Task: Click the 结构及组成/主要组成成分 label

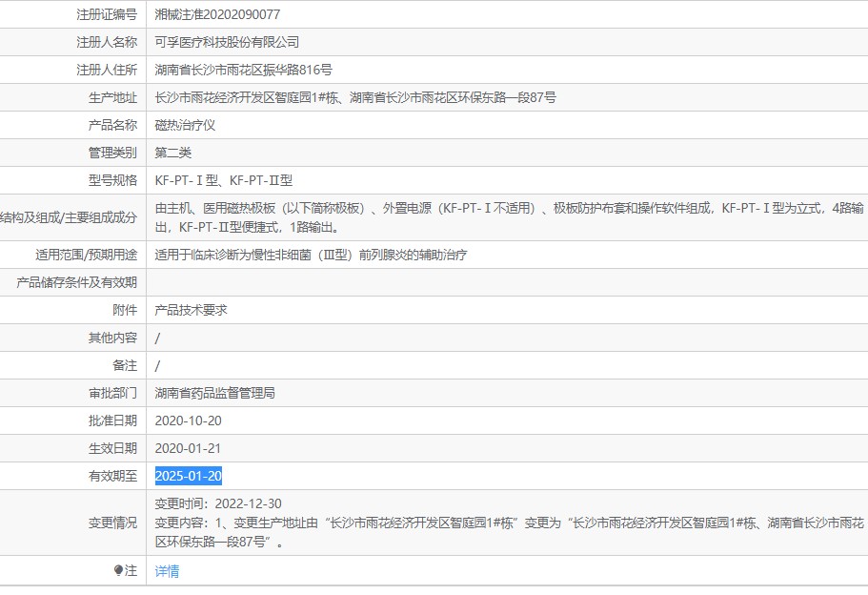Action: click(69, 217)
